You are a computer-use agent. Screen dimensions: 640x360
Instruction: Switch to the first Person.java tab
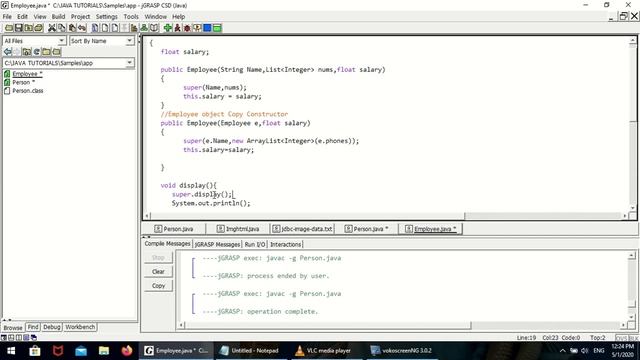pyautogui.click(x=174, y=229)
